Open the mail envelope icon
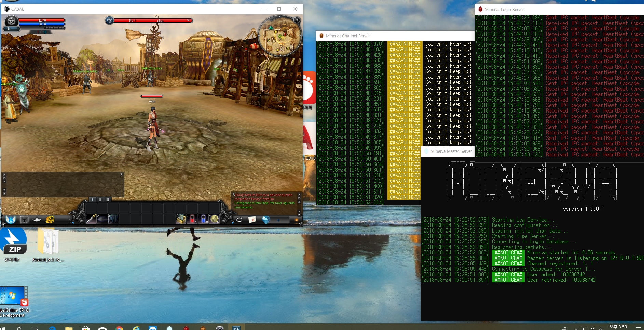Screen dimensions: 644x330 [252, 220]
